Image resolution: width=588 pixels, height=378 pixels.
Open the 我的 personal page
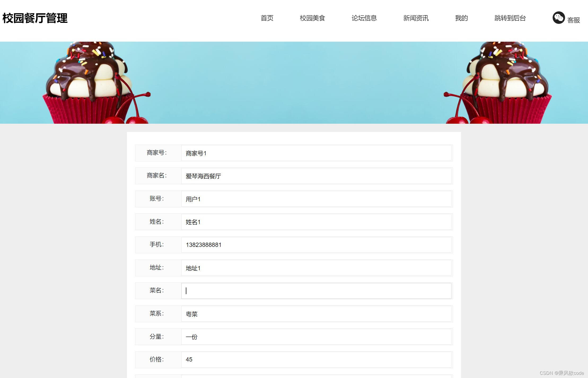point(461,18)
